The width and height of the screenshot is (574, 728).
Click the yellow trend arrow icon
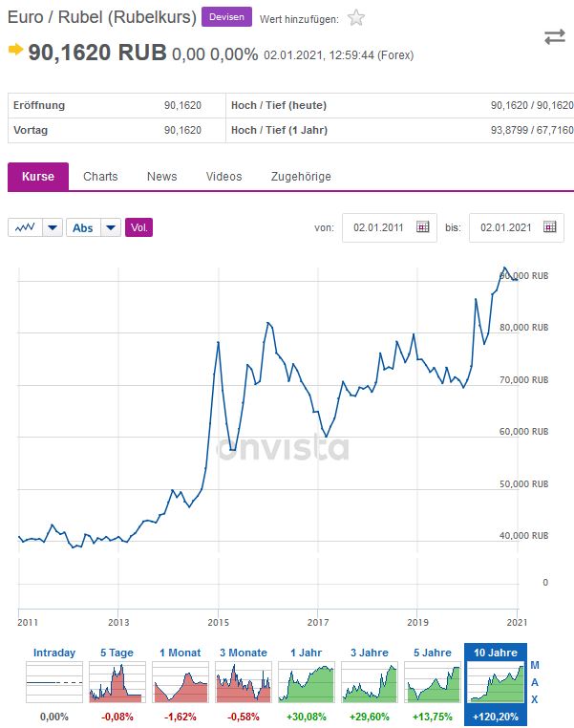pos(15,50)
